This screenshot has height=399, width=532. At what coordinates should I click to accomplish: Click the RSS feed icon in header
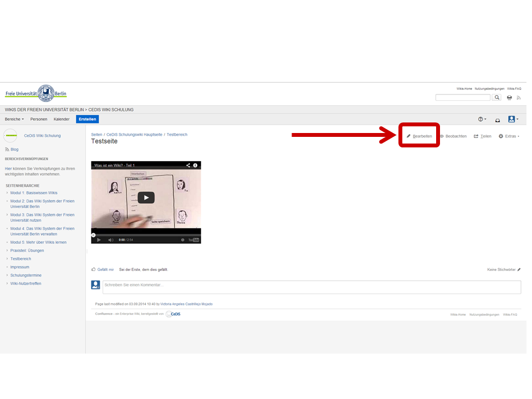point(519,98)
